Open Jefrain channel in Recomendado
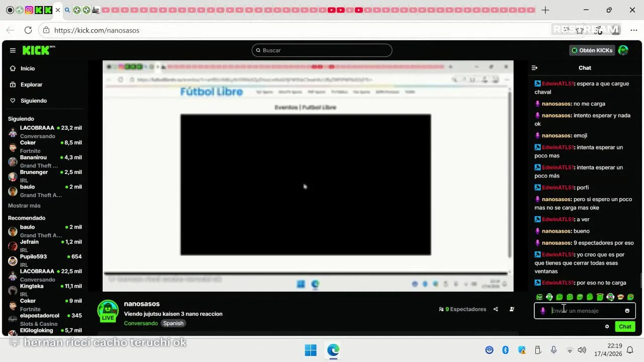644x362 pixels. click(x=45, y=246)
